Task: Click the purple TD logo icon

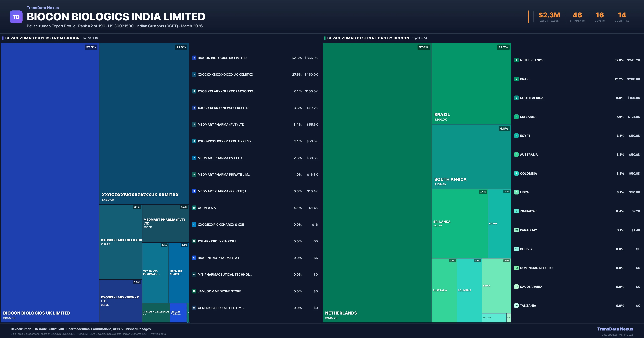Action: (16, 17)
